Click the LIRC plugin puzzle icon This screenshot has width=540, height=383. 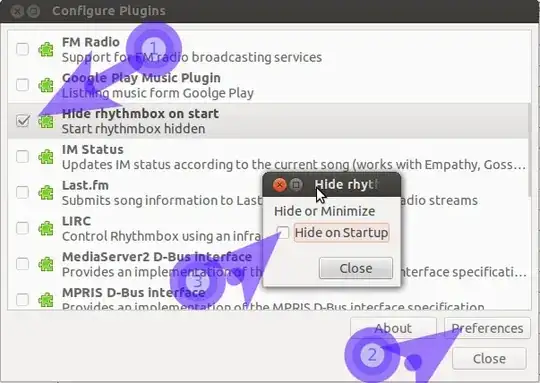click(46, 228)
